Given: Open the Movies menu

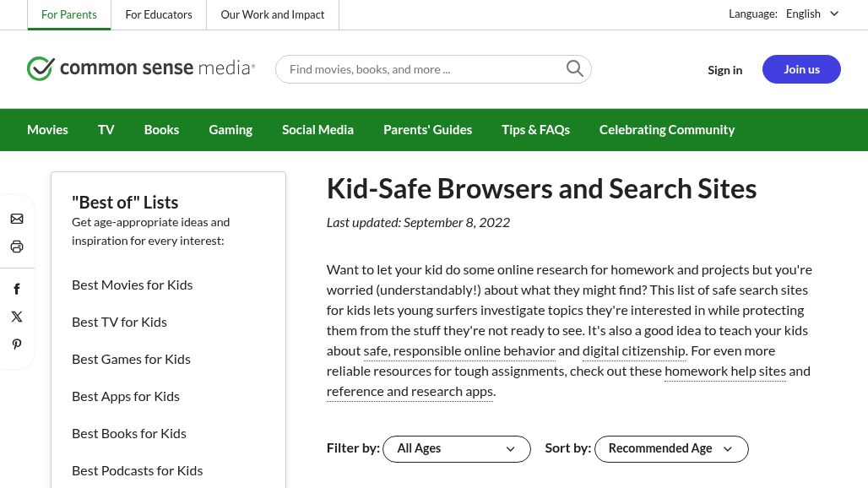Looking at the screenshot, I should coord(47,130).
